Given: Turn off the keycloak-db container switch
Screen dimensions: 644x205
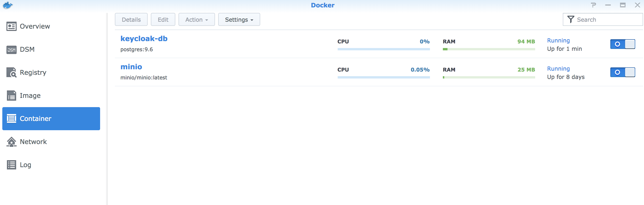Looking at the screenshot, I should pos(622,44).
